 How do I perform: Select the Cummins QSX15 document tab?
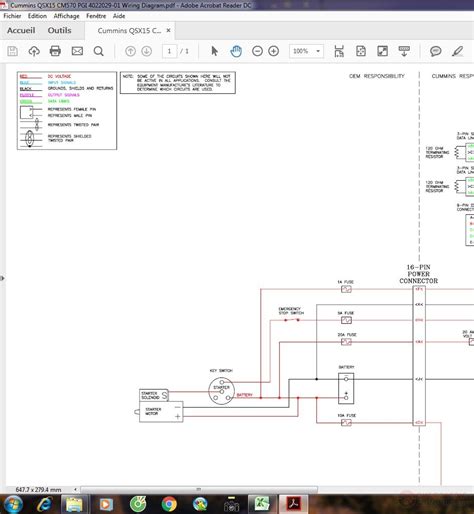pyautogui.click(x=129, y=31)
